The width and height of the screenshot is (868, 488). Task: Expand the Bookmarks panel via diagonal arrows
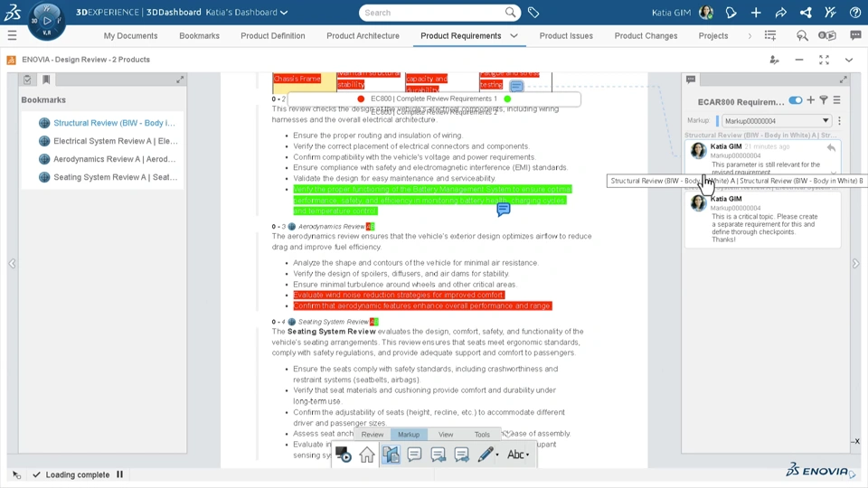[x=180, y=80]
